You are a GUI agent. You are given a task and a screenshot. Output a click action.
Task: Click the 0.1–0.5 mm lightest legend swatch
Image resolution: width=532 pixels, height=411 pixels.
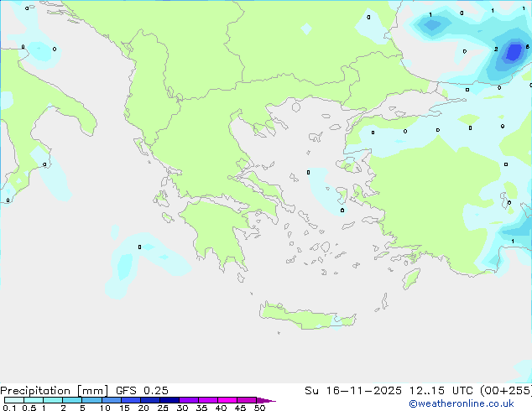coord(14,400)
